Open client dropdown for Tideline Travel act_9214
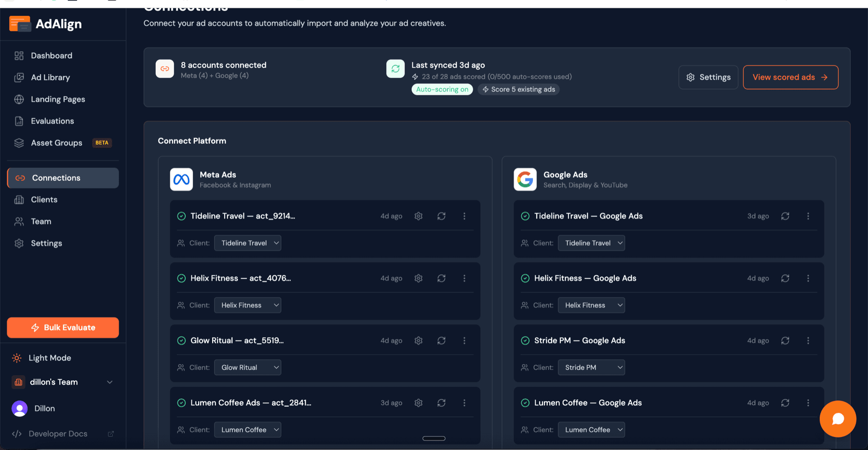This screenshot has height=450, width=868. coord(247,243)
